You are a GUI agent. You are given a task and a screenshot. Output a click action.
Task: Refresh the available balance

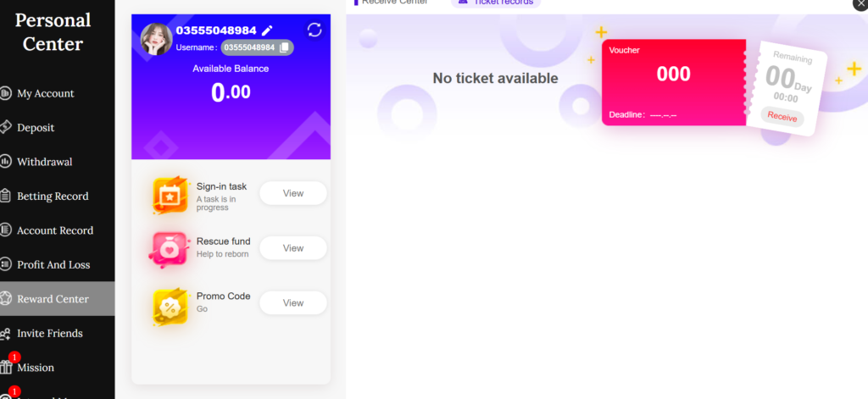point(314,30)
